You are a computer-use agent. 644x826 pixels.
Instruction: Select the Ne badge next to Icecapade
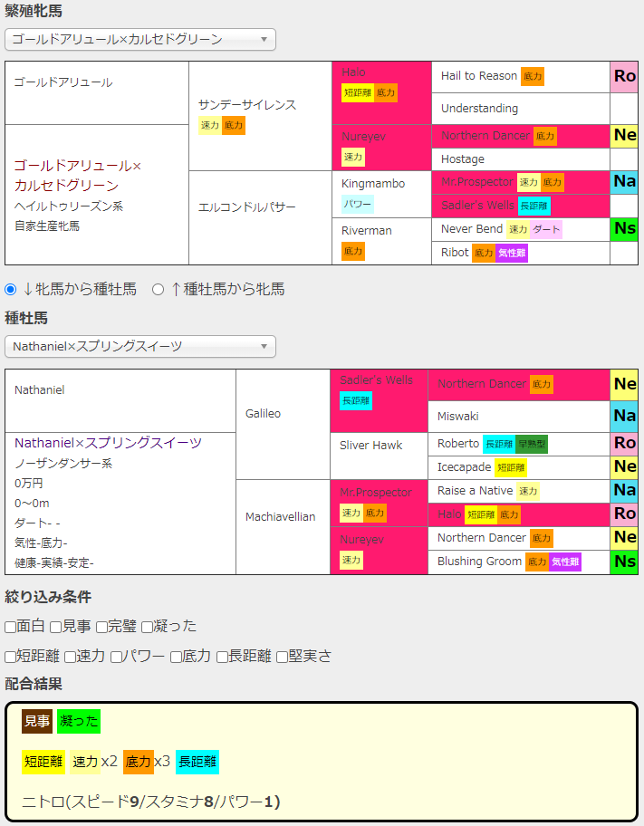(624, 467)
